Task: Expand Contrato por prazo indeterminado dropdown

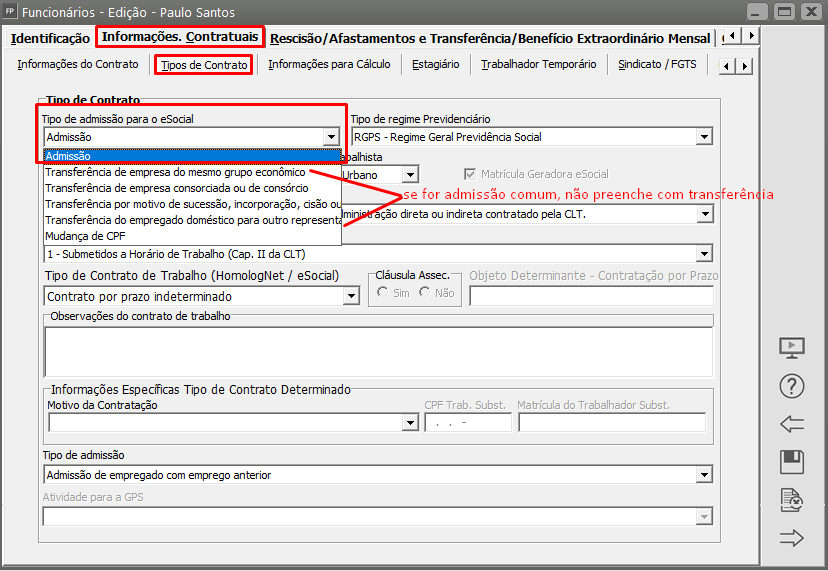Action: (351, 296)
